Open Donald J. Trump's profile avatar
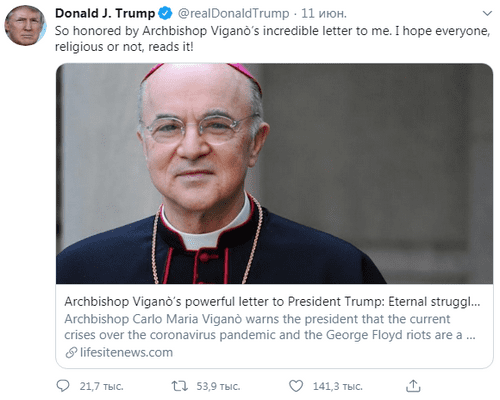This screenshot has width=500, height=400. (25, 26)
